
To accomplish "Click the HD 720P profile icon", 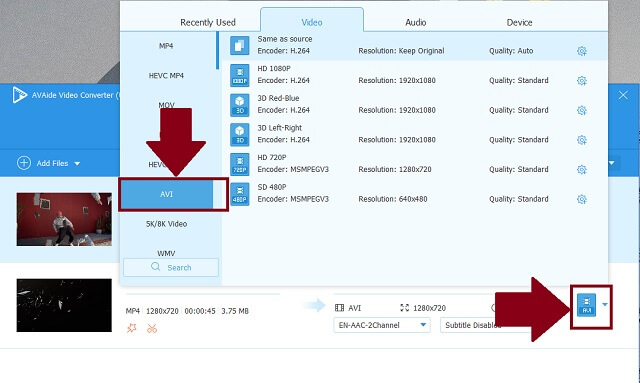I will [x=240, y=164].
